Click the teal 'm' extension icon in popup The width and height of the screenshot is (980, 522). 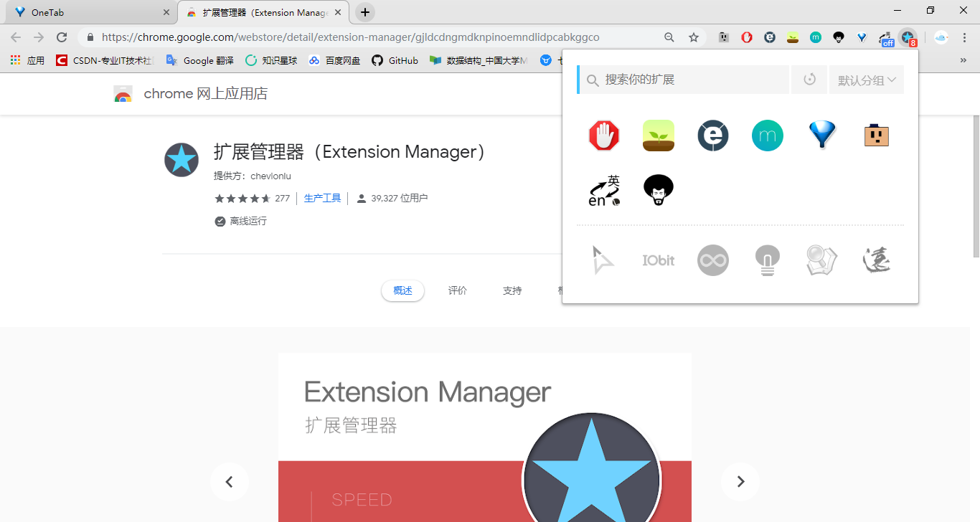coord(768,136)
